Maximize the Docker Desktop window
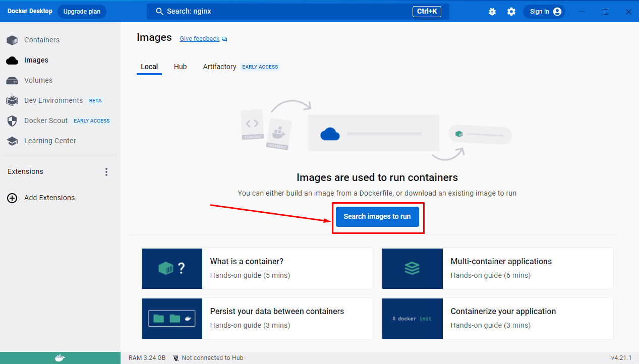This screenshot has width=639, height=364. [606, 12]
